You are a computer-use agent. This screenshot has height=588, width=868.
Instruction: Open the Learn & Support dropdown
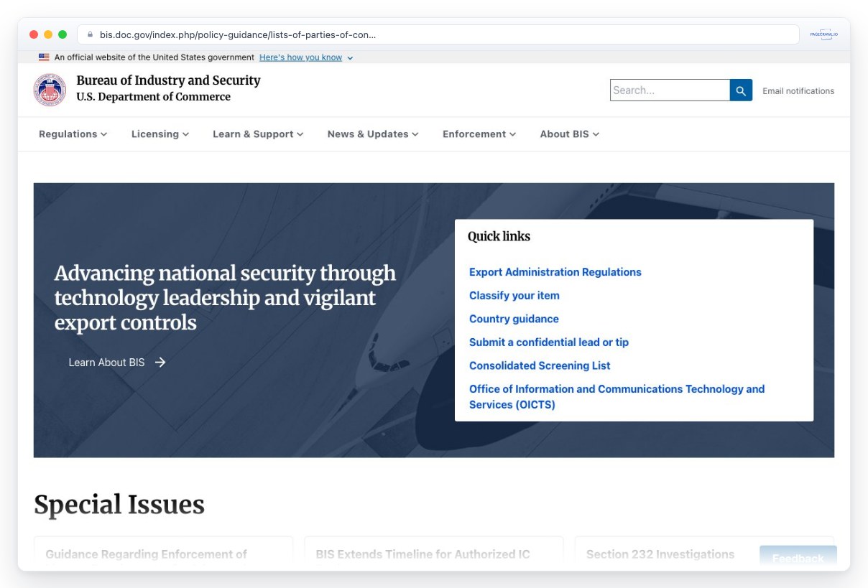coord(258,134)
